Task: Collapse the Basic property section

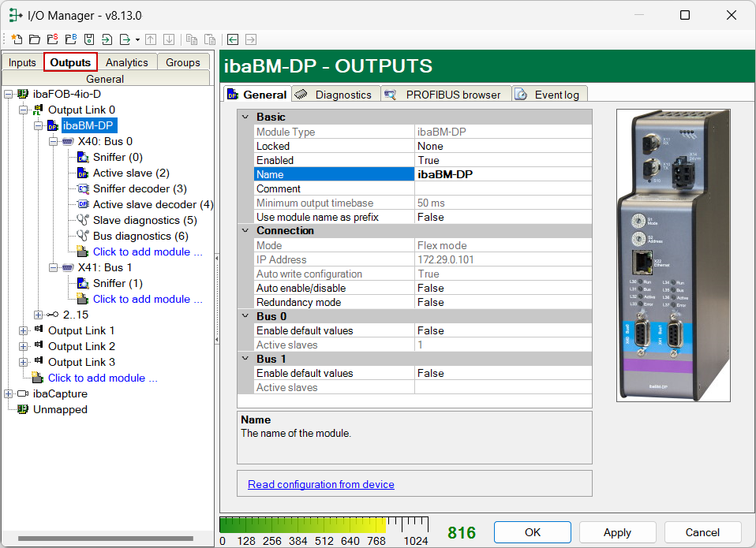Action: tap(245, 117)
